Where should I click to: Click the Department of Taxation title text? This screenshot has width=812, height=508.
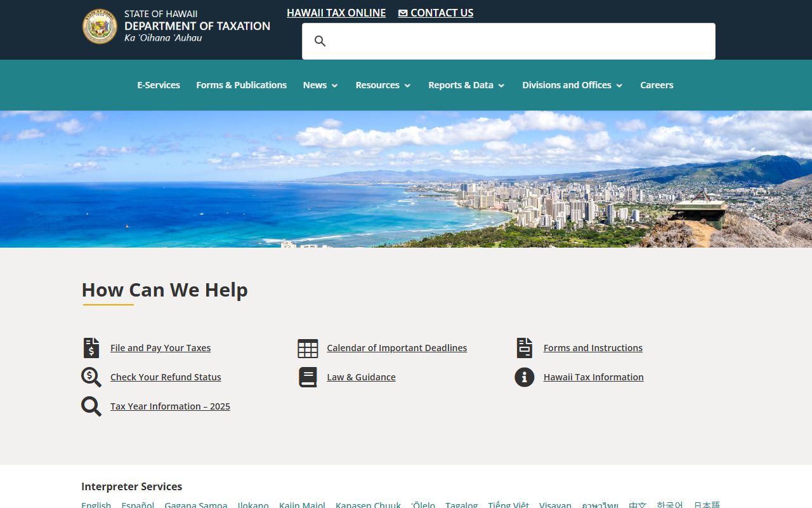(x=197, y=26)
